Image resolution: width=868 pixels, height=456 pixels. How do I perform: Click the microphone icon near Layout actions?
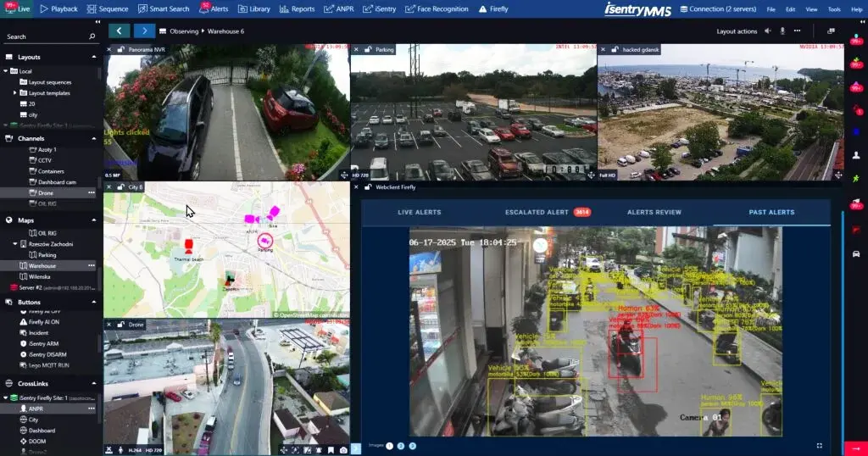(x=782, y=31)
